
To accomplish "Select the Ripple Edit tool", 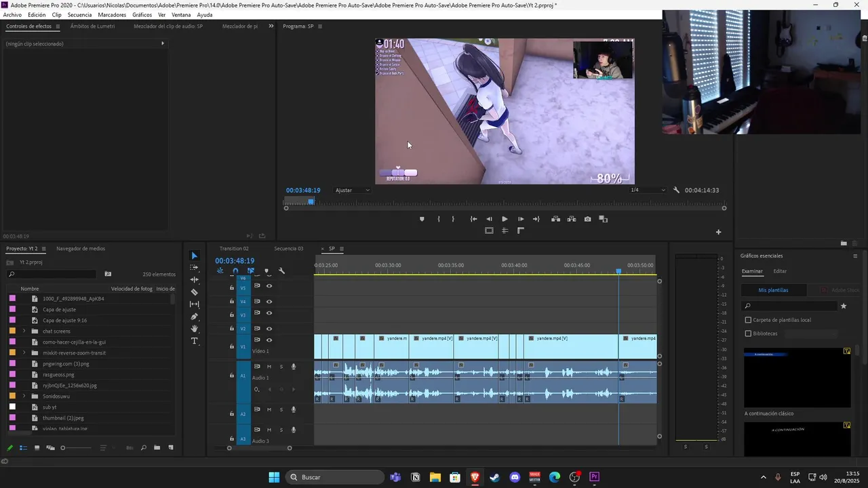I will click(x=195, y=280).
